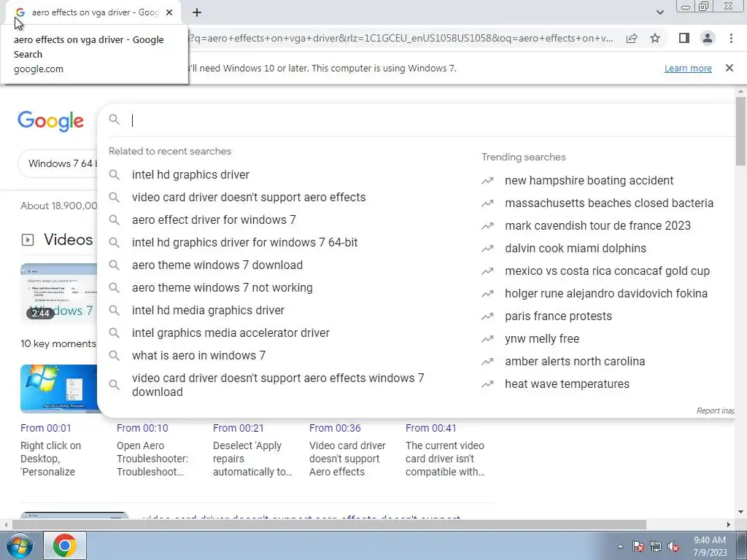
Task: Click the Windows 7 64 filter chip
Action: [59, 163]
